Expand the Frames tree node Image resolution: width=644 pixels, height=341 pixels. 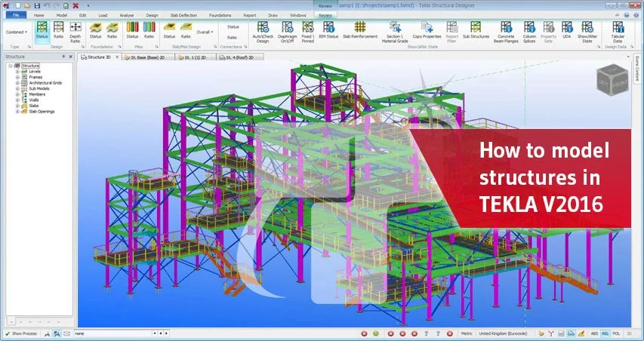[17, 77]
